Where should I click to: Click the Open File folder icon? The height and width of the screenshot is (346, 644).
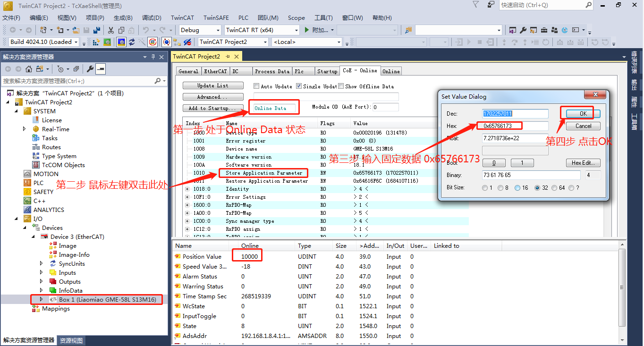pos(76,30)
